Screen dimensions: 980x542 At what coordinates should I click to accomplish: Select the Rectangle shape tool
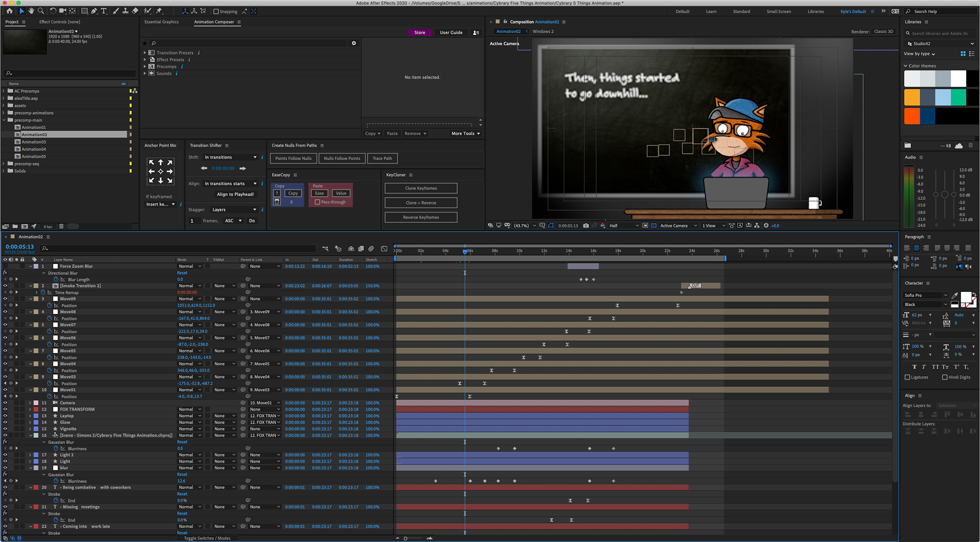click(x=84, y=11)
